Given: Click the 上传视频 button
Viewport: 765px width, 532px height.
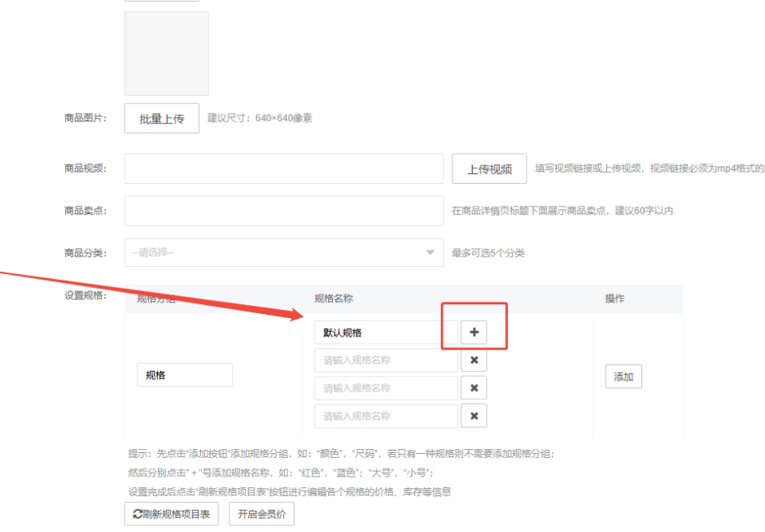Looking at the screenshot, I should coord(489,169).
